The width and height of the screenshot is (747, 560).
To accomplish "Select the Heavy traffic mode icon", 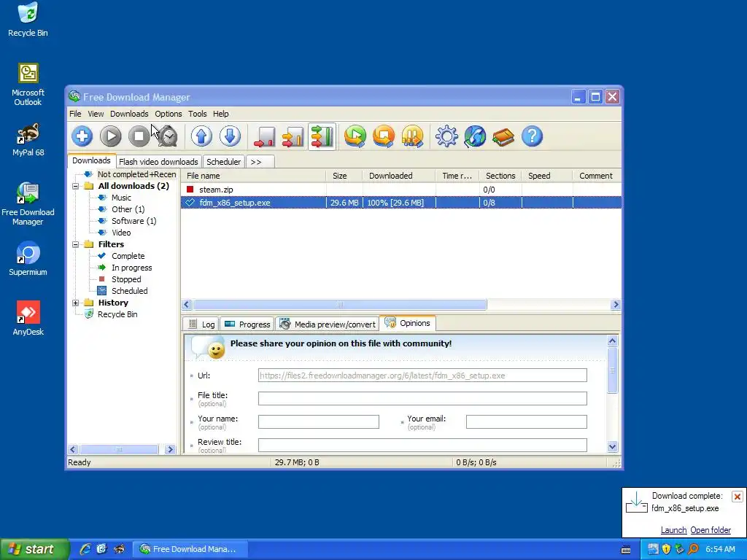I will pyautogui.click(x=322, y=136).
